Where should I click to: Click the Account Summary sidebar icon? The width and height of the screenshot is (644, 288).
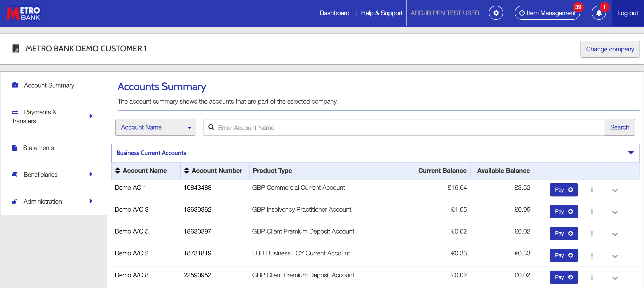(x=15, y=85)
